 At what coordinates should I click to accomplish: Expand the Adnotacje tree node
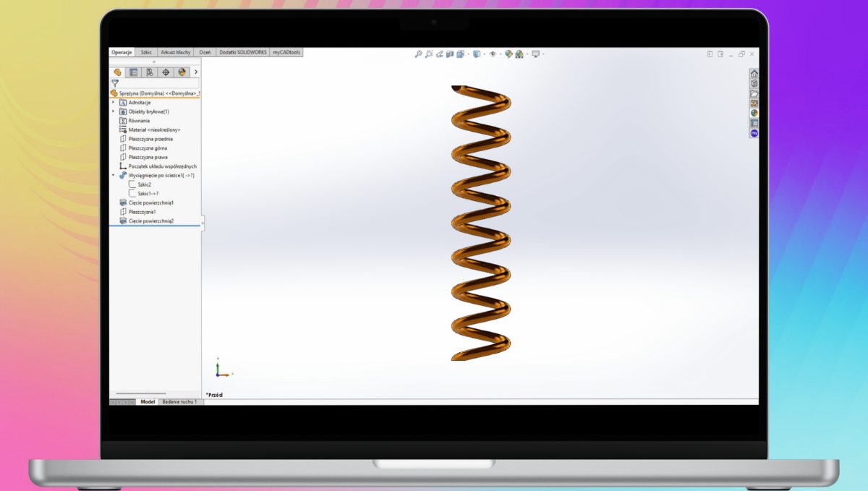(x=113, y=103)
